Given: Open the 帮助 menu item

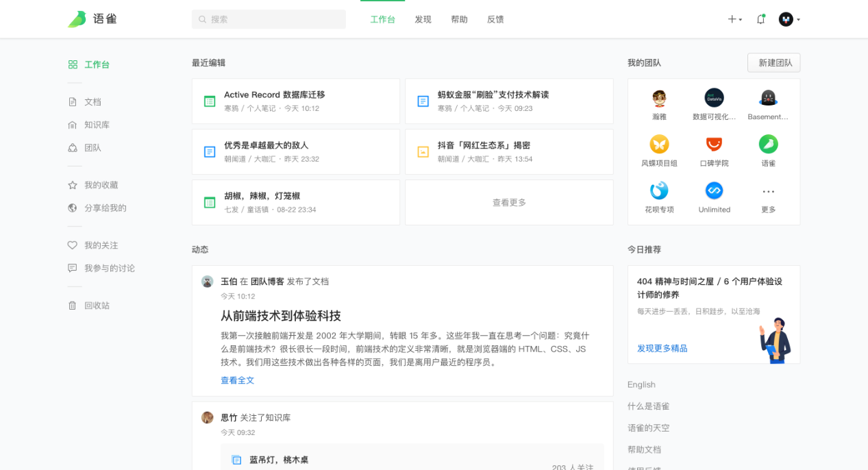Looking at the screenshot, I should click(x=459, y=19).
